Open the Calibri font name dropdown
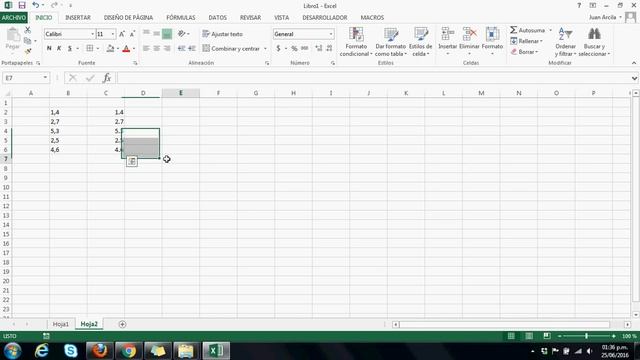The image size is (640, 360). click(92, 34)
